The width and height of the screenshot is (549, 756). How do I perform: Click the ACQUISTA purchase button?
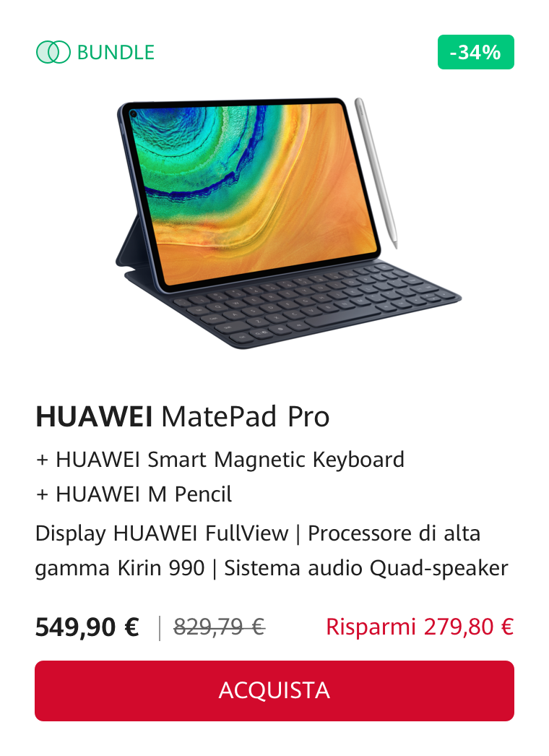click(x=274, y=690)
